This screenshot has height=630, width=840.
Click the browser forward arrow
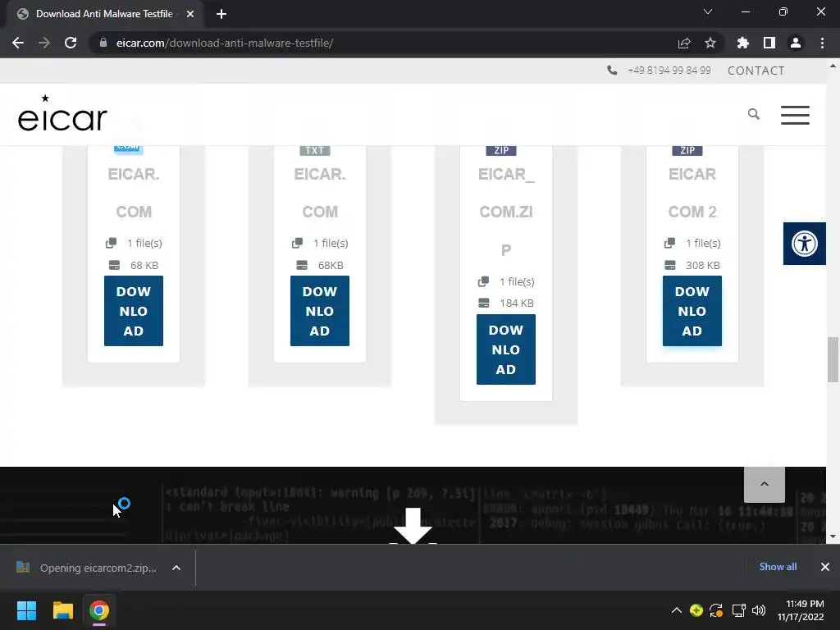point(44,43)
